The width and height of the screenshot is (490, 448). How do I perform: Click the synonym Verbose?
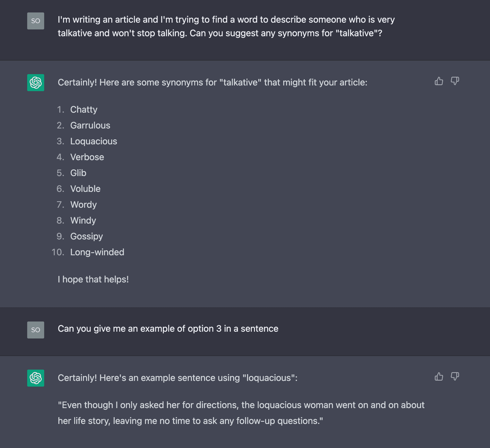click(x=87, y=157)
